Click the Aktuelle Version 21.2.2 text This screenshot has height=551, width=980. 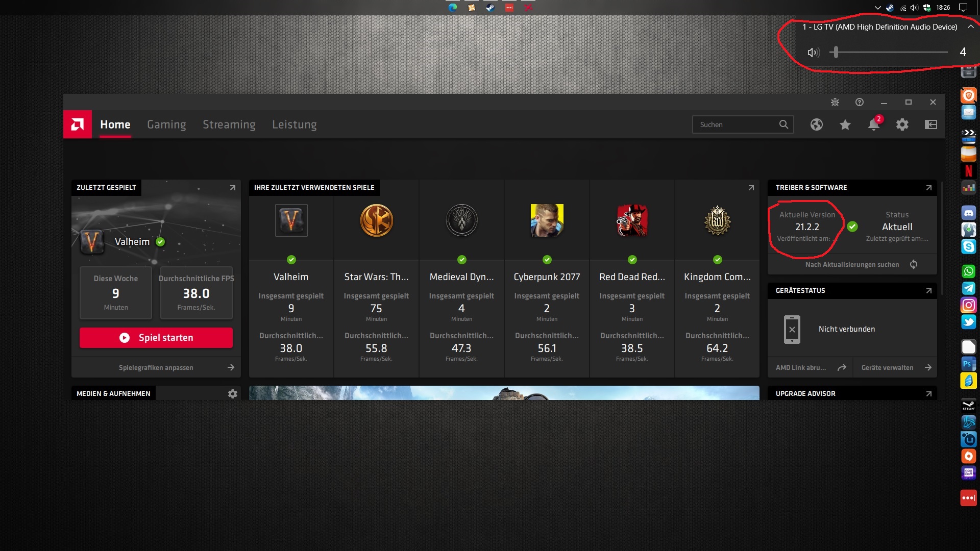coord(807,221)
